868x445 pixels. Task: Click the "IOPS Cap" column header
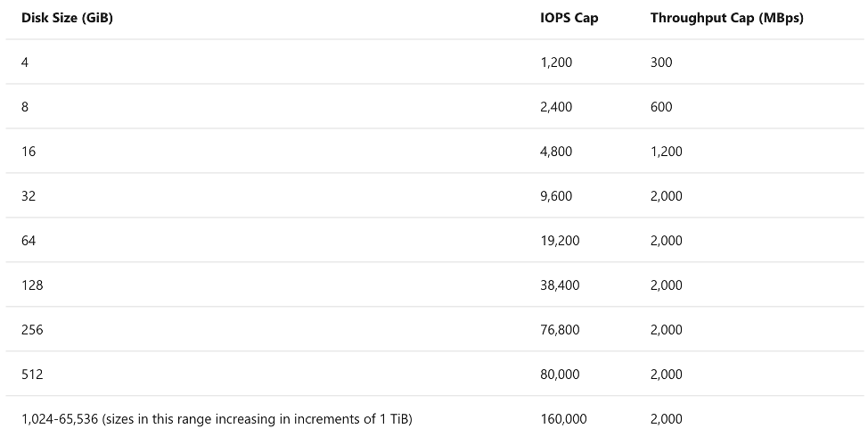click(x=569, y=18)
